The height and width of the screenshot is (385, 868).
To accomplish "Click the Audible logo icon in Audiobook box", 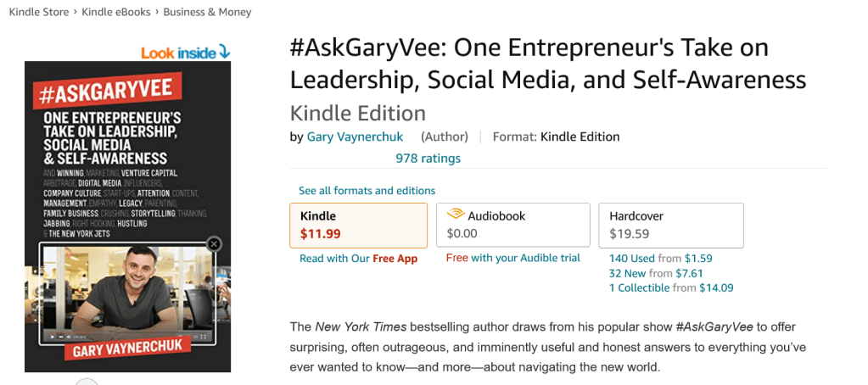I will click(455, 215).
